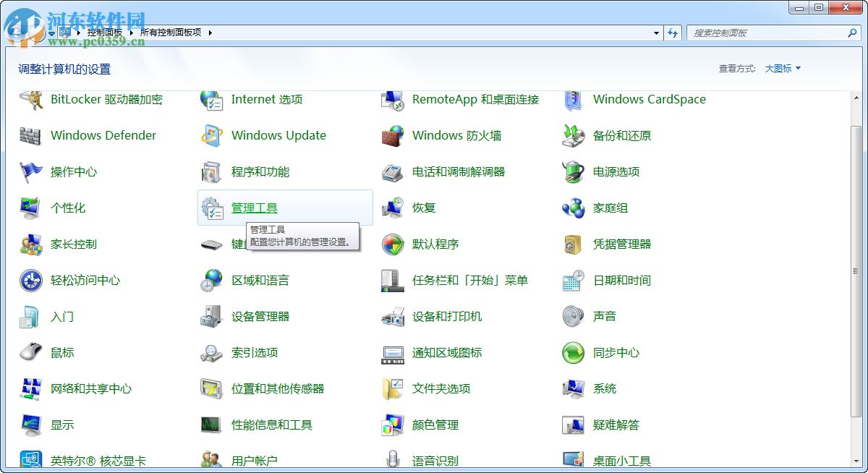
Task: Open Windows Defender settings
Action: tap(103, 135)
